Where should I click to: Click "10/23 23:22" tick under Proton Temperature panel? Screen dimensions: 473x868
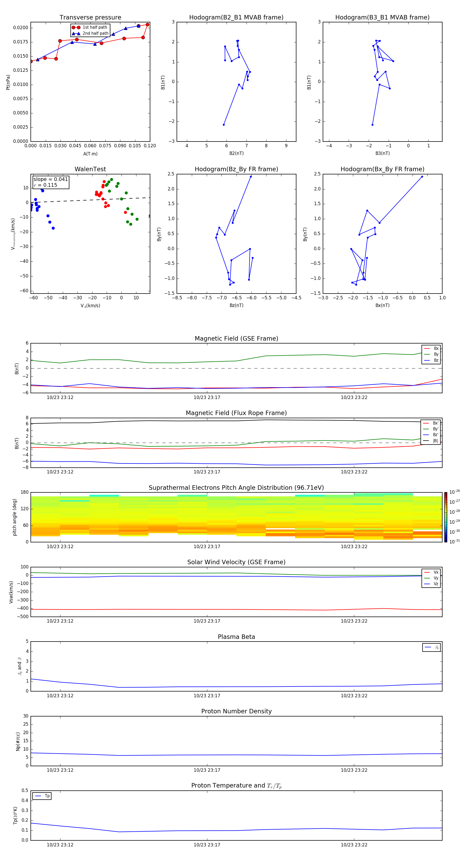coord(354,845)
